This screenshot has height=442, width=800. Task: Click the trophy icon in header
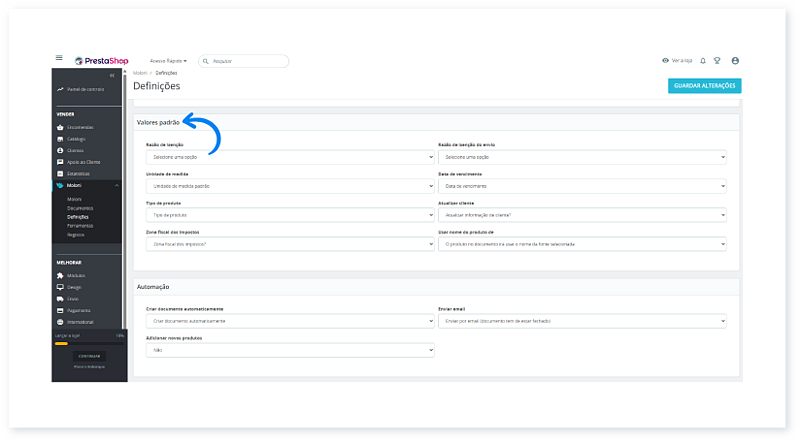point(717,61)
